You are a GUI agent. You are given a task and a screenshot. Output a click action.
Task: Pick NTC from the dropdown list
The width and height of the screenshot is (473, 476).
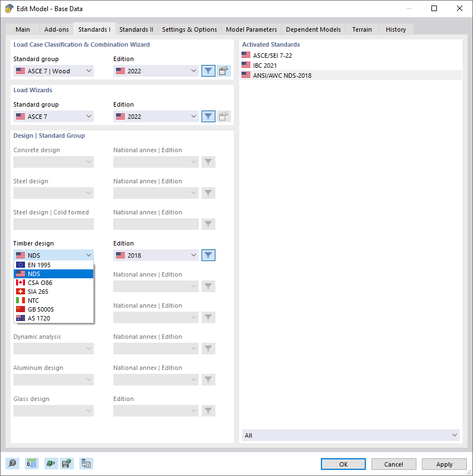click(54, 300)
